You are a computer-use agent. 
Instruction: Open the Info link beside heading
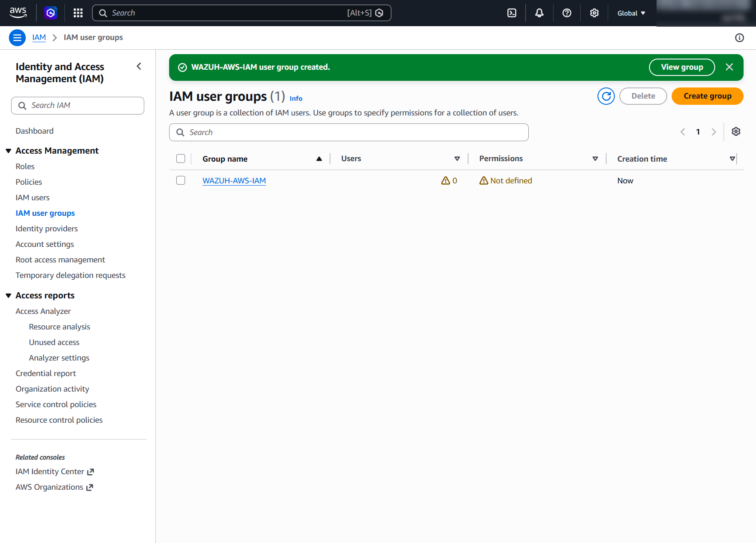coord(296,99)
